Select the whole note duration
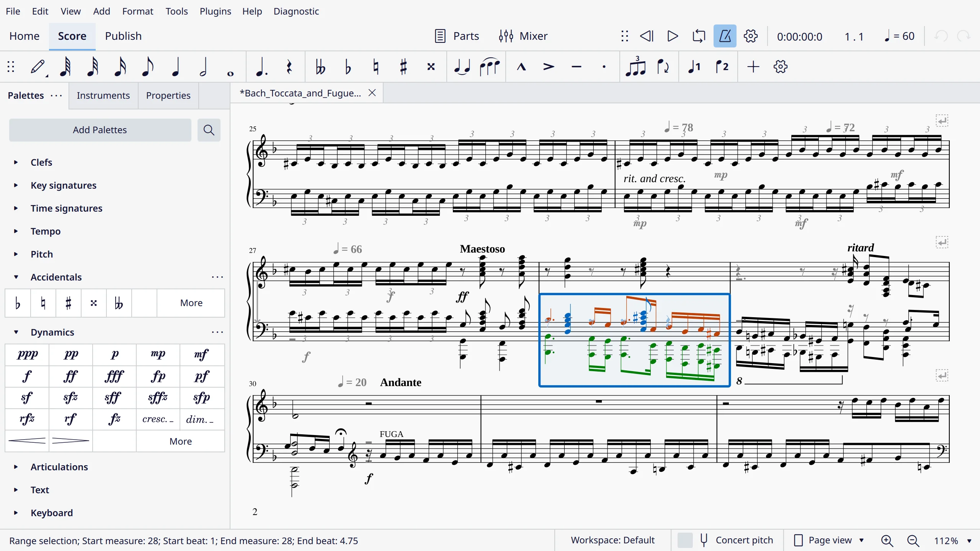This screenshot has height=551, width=980. coord(230,73)
